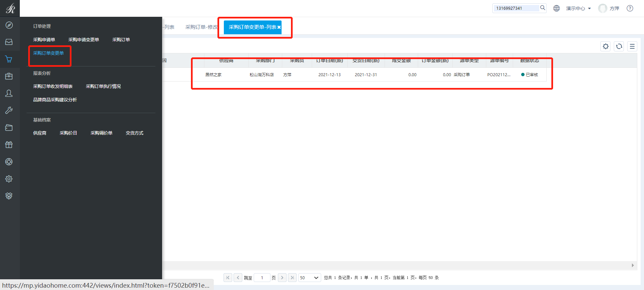
Task: Click the username 方萍
Action: click(614, 8)
